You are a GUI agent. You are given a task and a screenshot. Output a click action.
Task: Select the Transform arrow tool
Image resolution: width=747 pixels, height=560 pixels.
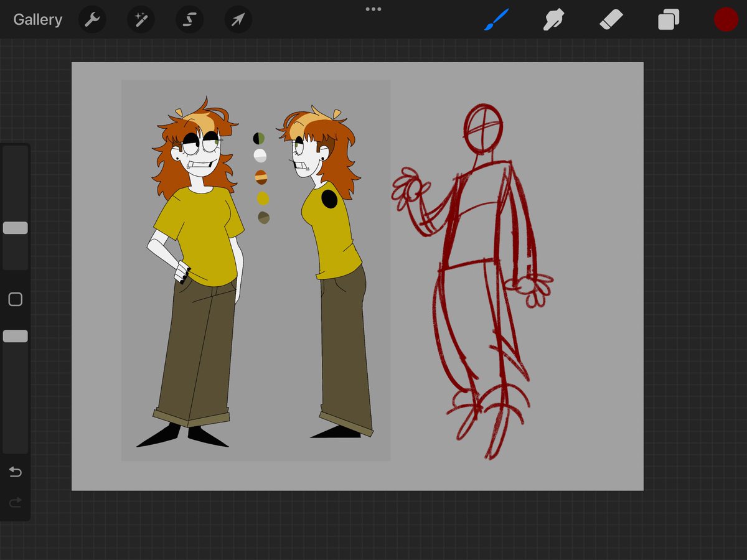tap(238, 20)
